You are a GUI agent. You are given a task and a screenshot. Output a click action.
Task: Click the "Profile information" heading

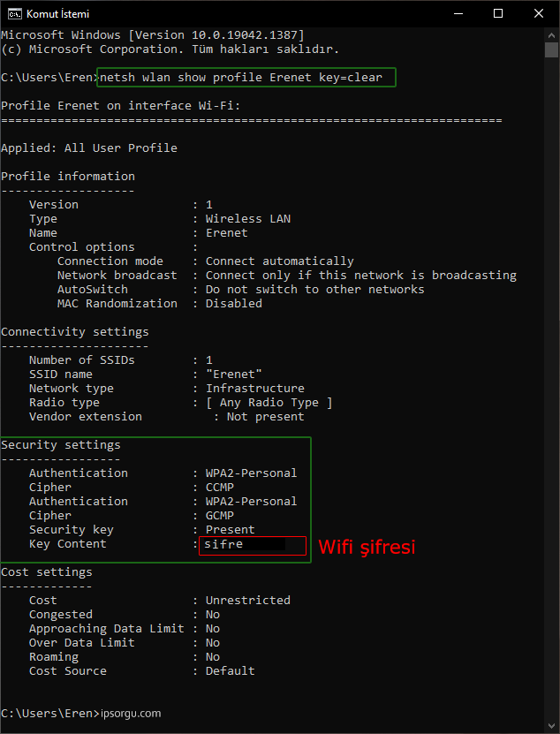tap(68, 177)
